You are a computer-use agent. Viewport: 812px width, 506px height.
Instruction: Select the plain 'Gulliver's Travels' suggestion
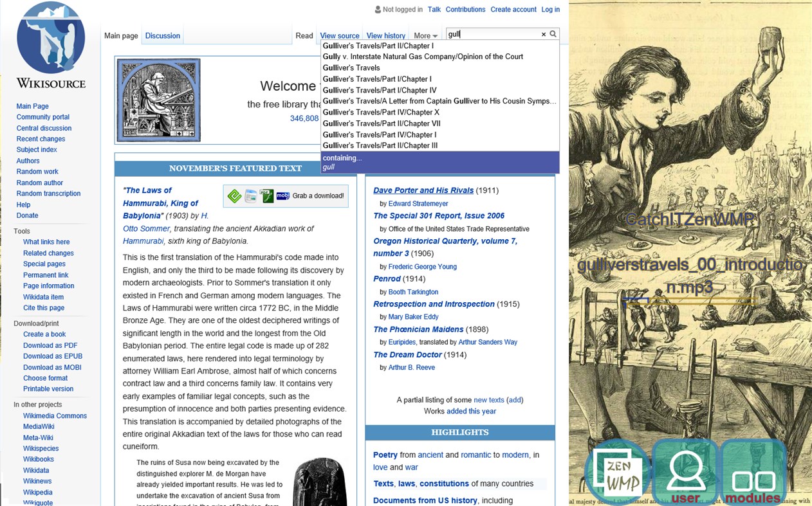[x=440, y=68]
